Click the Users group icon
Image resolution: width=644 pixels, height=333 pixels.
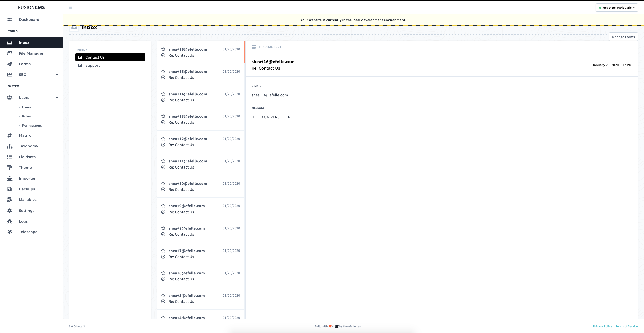pos(10,98)
